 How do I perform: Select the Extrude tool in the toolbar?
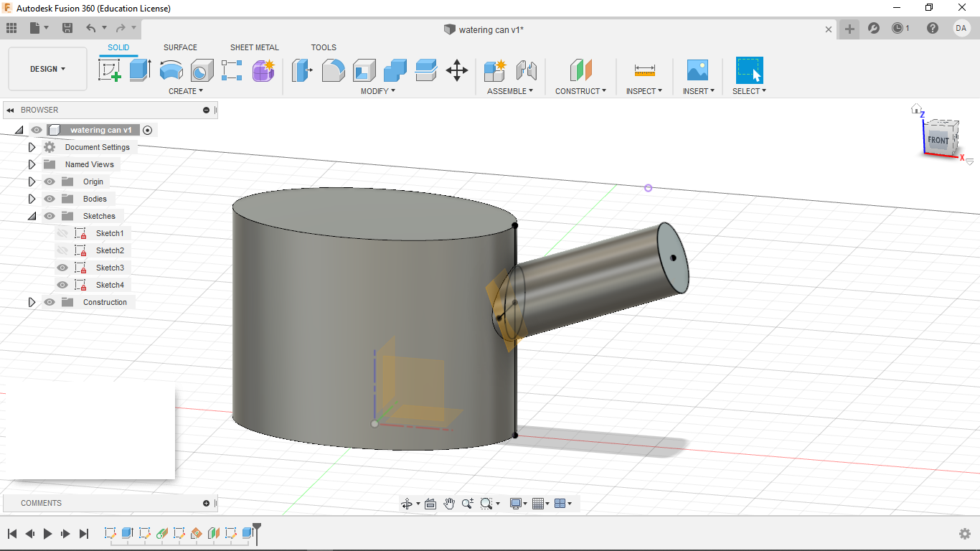(x=141, y=70)
